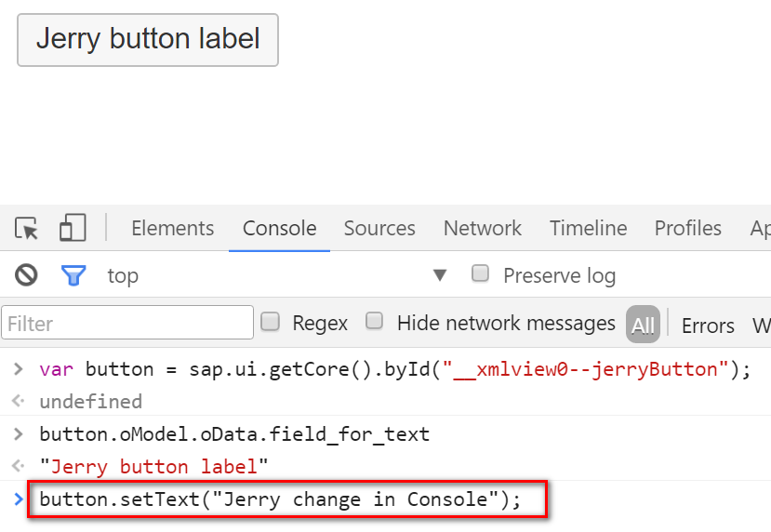The image size is (771, 532).
Task: Switch to the Elements tab
Action: point(172,229)
